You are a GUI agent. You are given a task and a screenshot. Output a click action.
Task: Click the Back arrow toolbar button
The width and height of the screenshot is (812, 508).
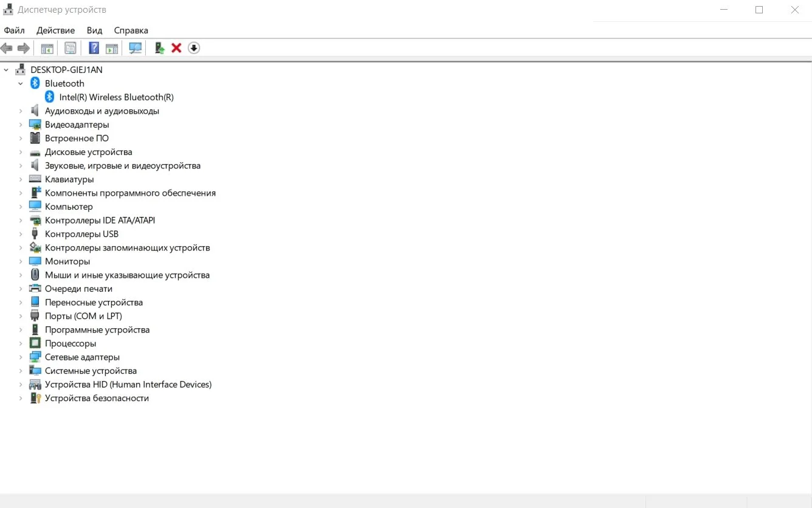coord(7,48)
